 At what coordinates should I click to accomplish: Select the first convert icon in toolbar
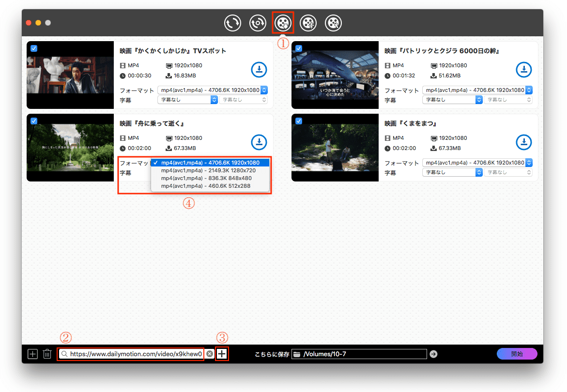(232, 22)
